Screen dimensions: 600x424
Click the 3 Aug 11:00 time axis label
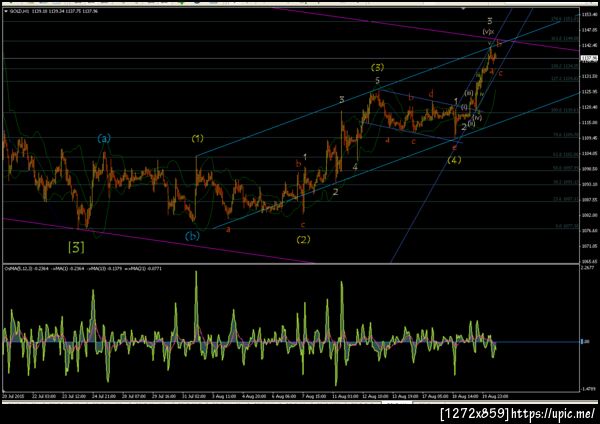[224, 396]
